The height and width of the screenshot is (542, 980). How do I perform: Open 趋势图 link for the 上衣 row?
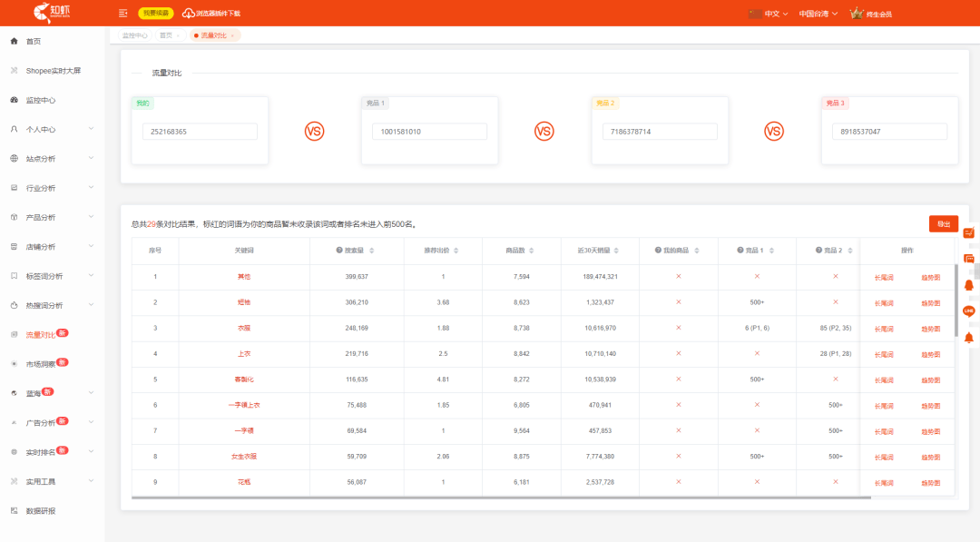tap(931, 354)
